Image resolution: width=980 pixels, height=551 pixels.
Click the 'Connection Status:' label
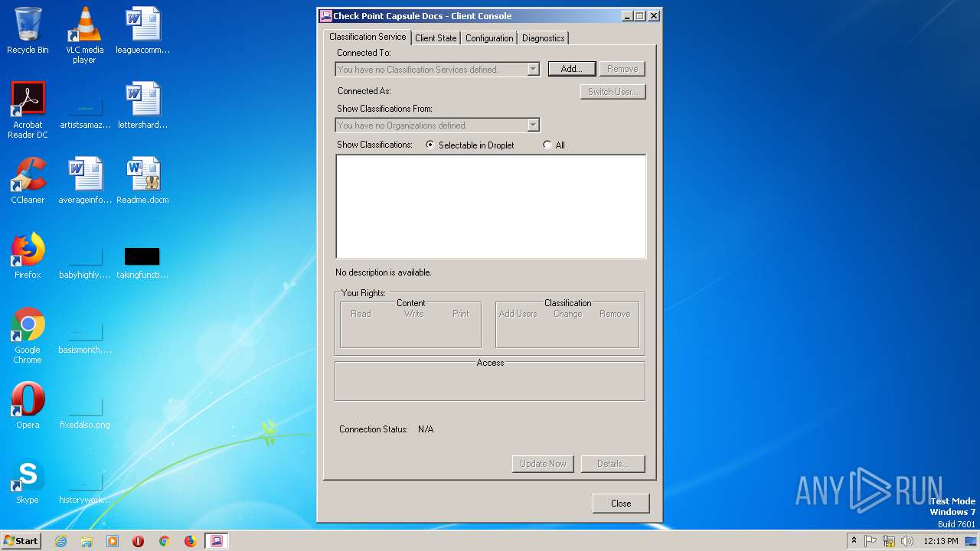pyautogui.click(x=374, y=429)
